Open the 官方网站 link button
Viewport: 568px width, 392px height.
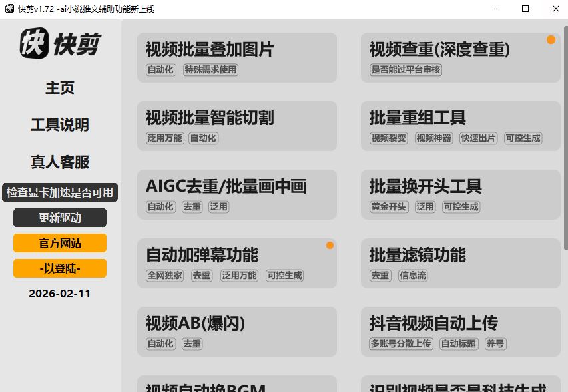click(x=60, y=243)
